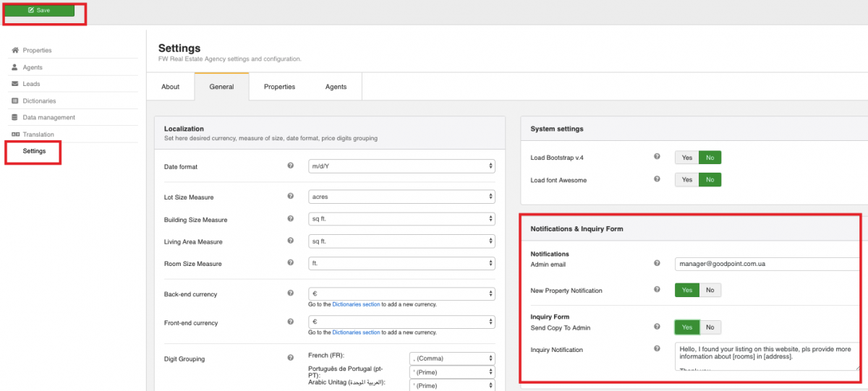Viewport: 868px width, 391px height.
Task: Disable New Property Notification with No
Action: (710, 291)
